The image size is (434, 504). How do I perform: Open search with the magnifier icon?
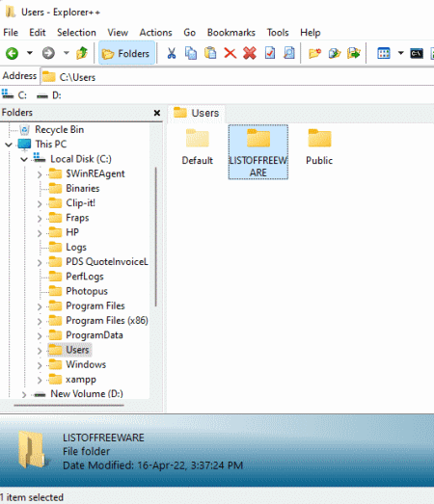pos(289,53)
